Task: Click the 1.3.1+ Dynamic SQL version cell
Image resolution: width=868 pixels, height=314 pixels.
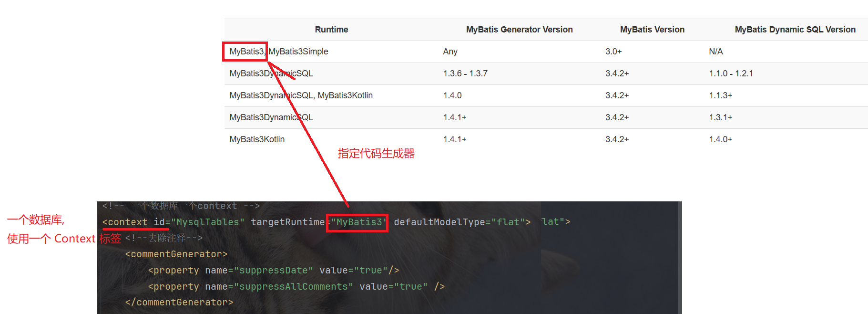Action: tap(721, 117)
